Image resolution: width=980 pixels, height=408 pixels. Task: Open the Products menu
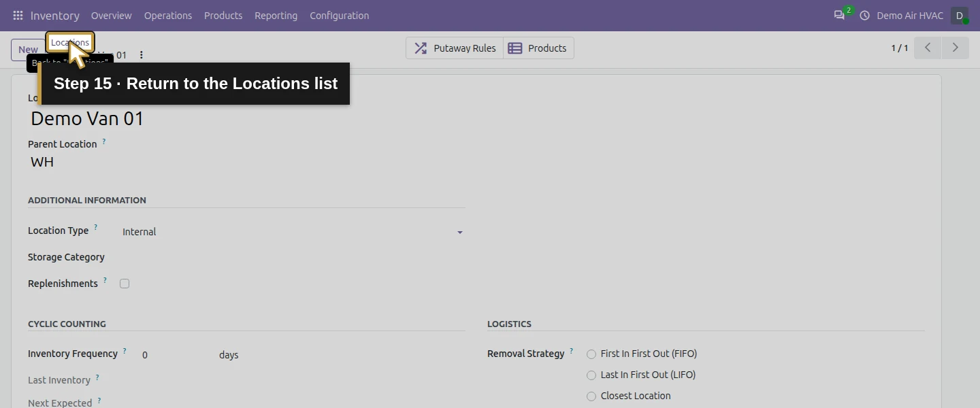(x=223, y=15)
